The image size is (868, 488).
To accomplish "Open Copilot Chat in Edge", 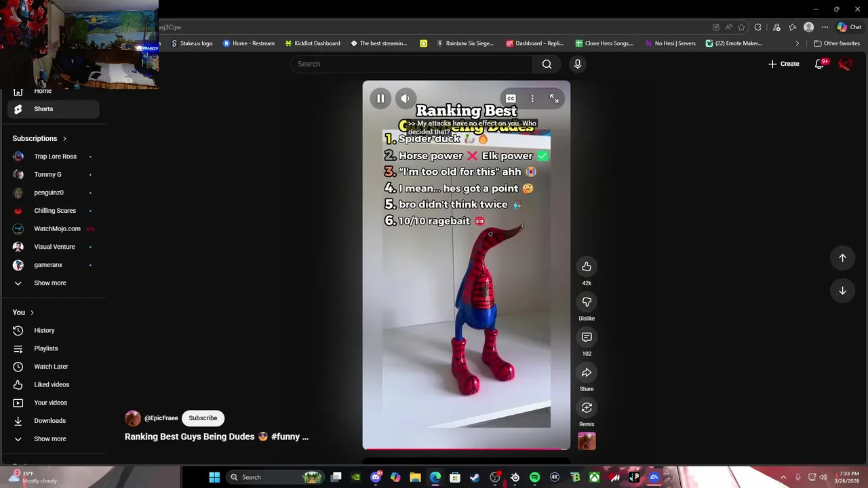I will pos(849,27).
